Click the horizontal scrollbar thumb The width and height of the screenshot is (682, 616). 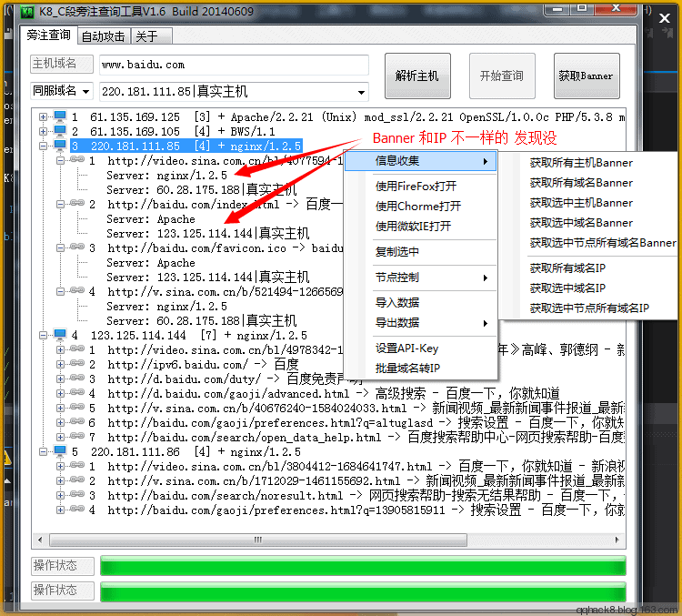click(258, 540)
